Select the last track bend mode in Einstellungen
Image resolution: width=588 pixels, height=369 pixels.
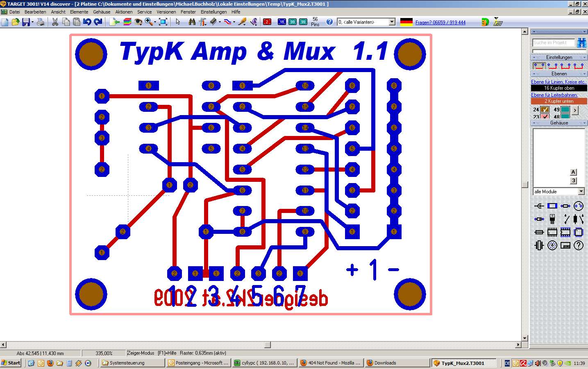pyautogui.click(x=578, y=66)
